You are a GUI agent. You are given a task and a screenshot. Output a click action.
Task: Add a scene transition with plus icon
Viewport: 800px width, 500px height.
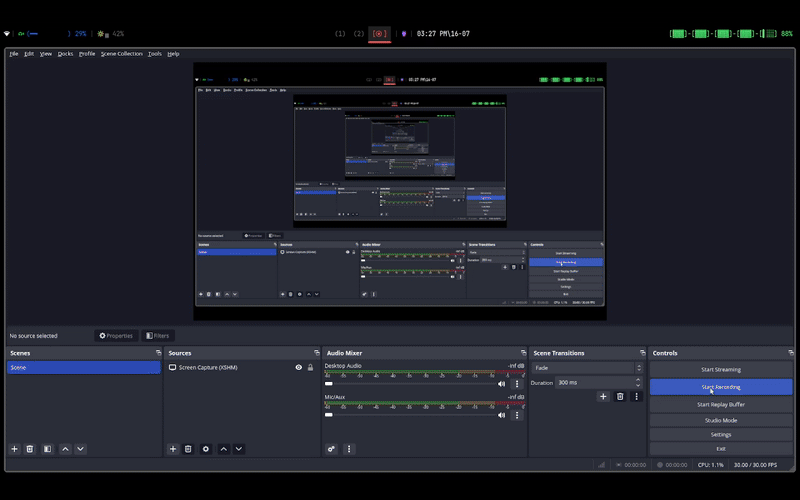click(x=603, y=396)
